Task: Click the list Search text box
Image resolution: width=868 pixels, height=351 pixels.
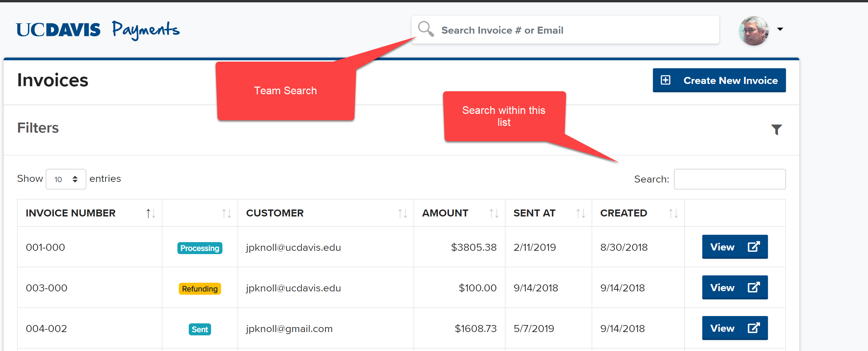Action: 730,179
